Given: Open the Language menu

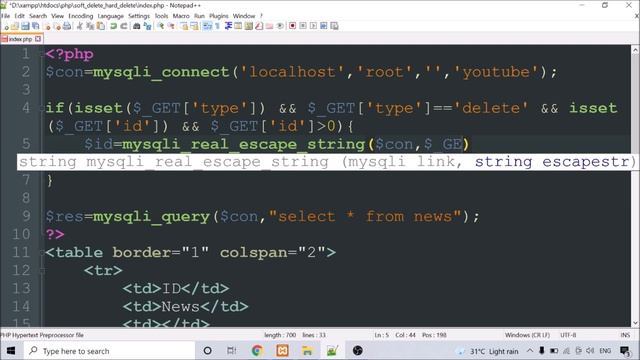Looking at the screenshot, I should point(110,16).
